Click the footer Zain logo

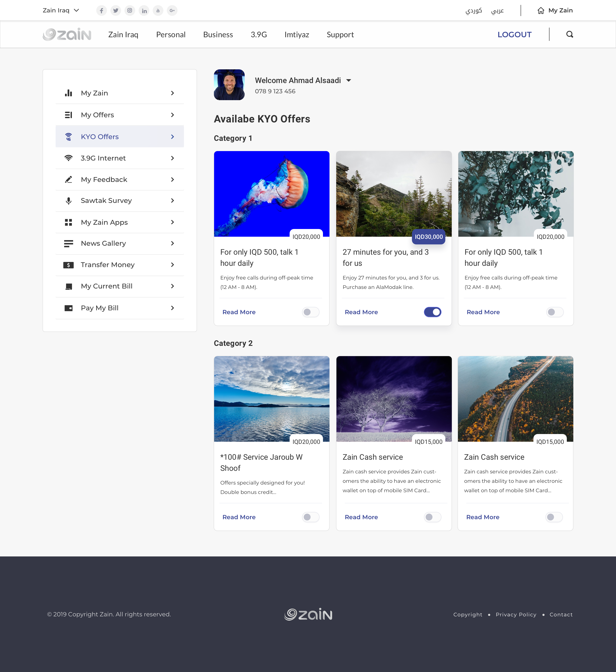tap(308, 614)
